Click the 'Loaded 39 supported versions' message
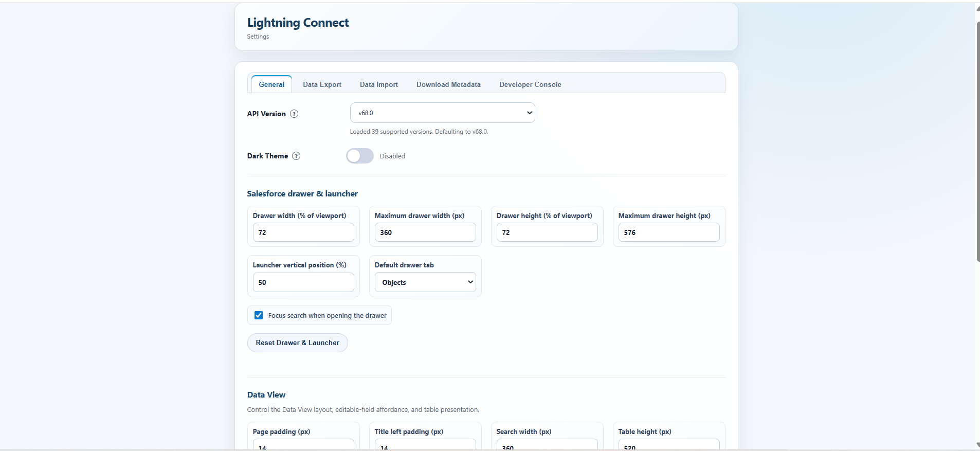 point(419,132)
